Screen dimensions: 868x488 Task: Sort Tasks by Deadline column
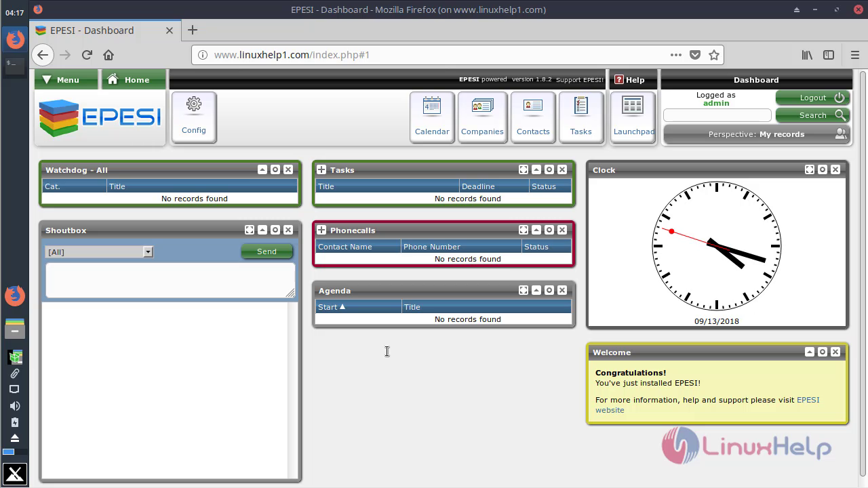click(x=494, y=186)
